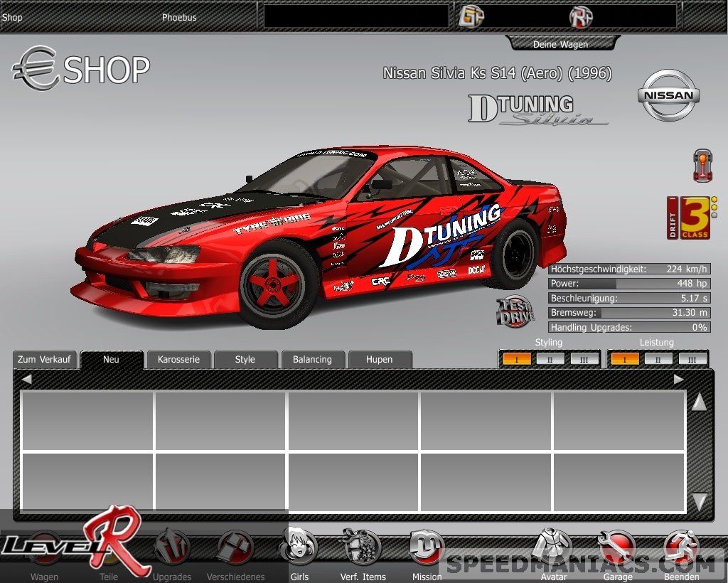The width and height of the screenshot is (728, 583).
Task: Click the right arrow of the item list
Action: coord(679,379)
